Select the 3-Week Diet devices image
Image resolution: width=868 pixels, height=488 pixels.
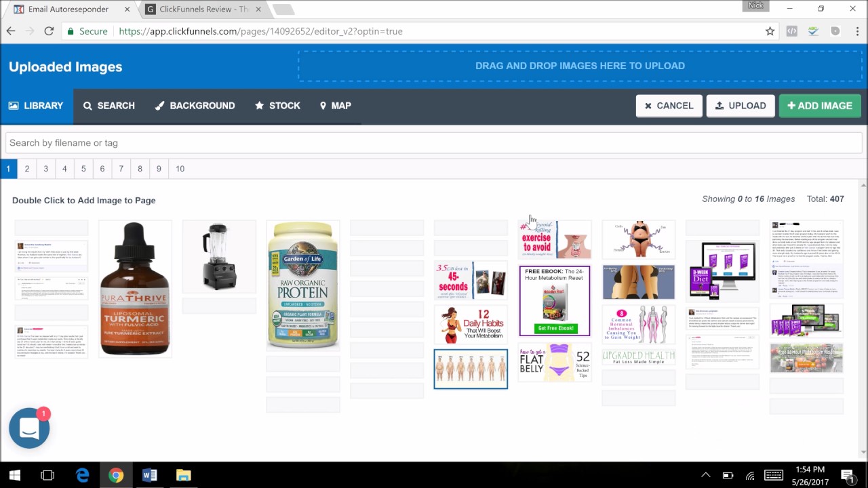(722, 270)
